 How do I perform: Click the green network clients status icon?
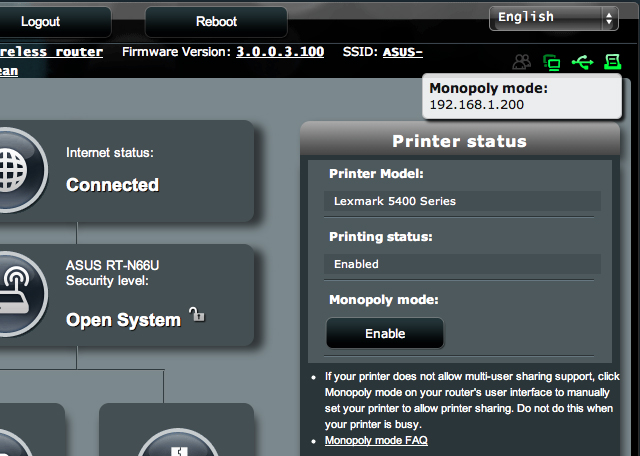552,62
